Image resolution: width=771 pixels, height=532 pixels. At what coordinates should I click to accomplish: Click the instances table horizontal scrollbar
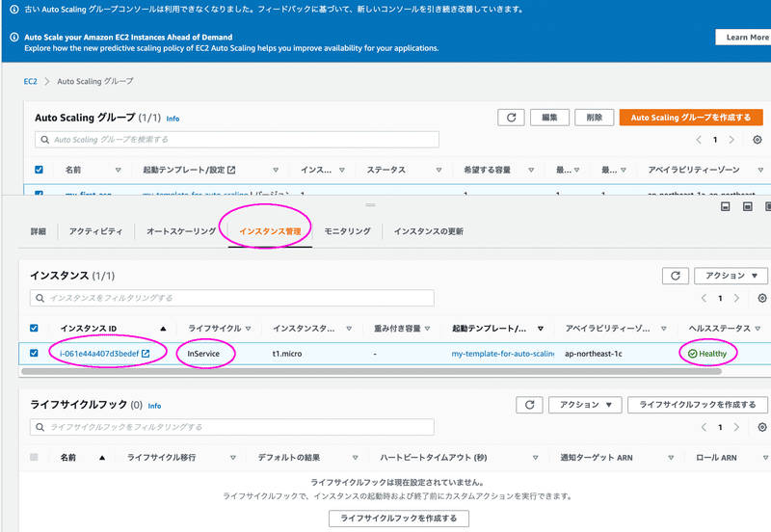(x=372, y=371)
